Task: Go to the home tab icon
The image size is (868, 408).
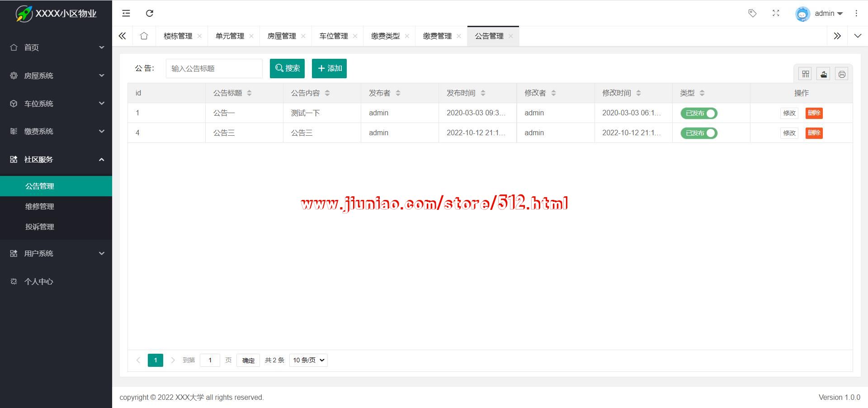Action: coord(144,36)
